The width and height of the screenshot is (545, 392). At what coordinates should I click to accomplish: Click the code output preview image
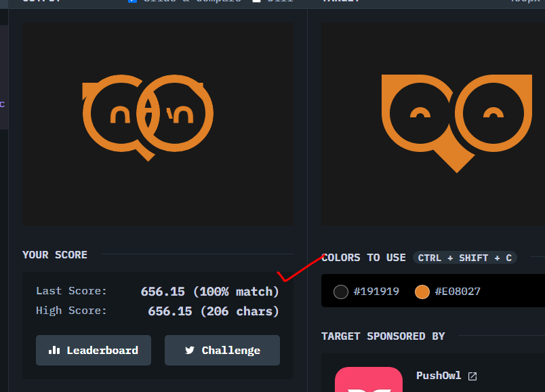(x=158, y=124)
